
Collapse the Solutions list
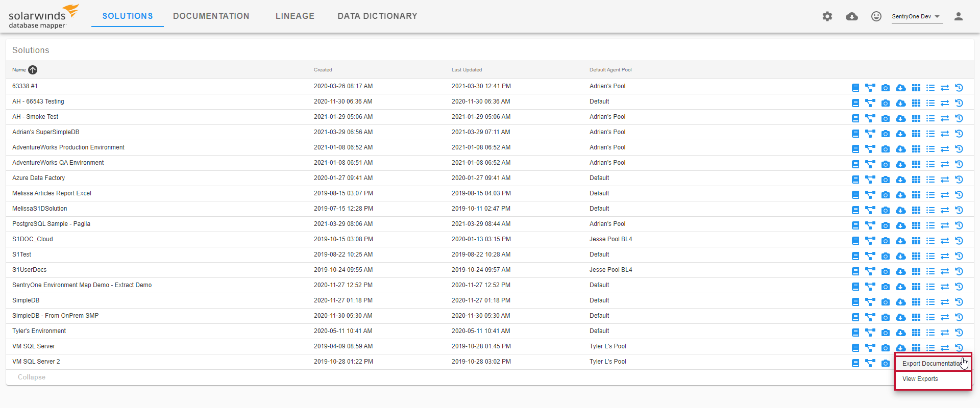coord(32,377)
